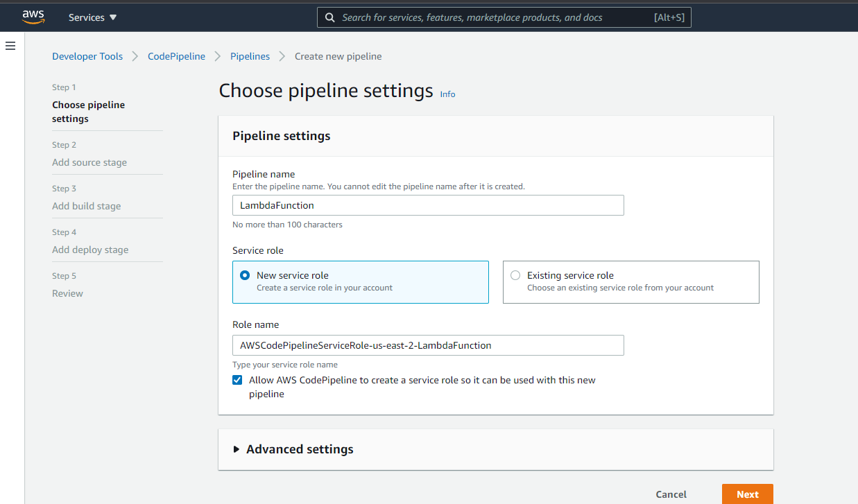Select the Existing service role option
Viewport: 858px width, 504px height.
click(515, 275)
